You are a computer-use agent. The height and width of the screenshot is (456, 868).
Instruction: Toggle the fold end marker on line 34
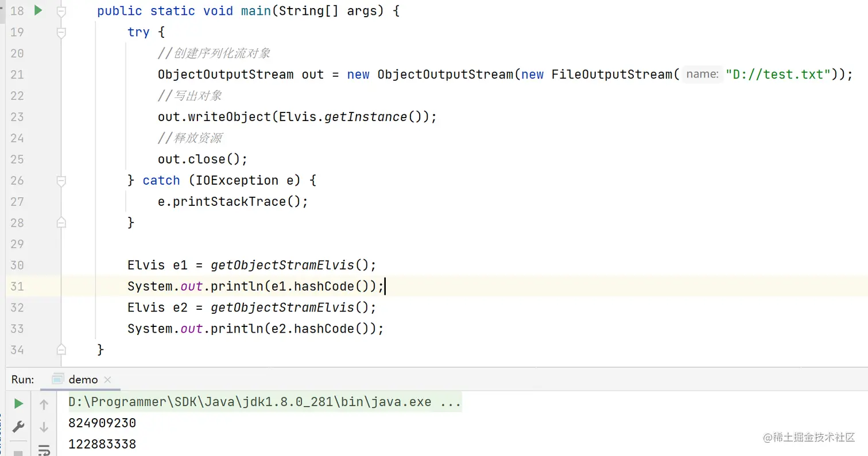(x=61, y=349)
